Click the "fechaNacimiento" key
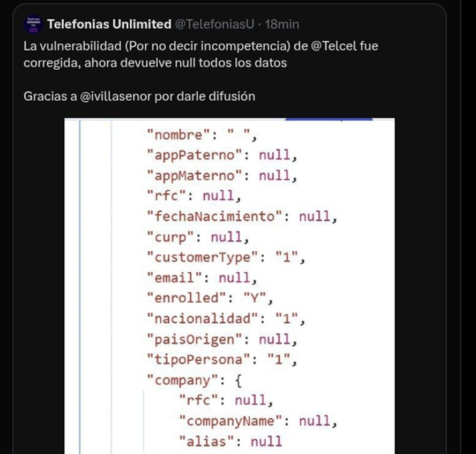 (214, 217)
